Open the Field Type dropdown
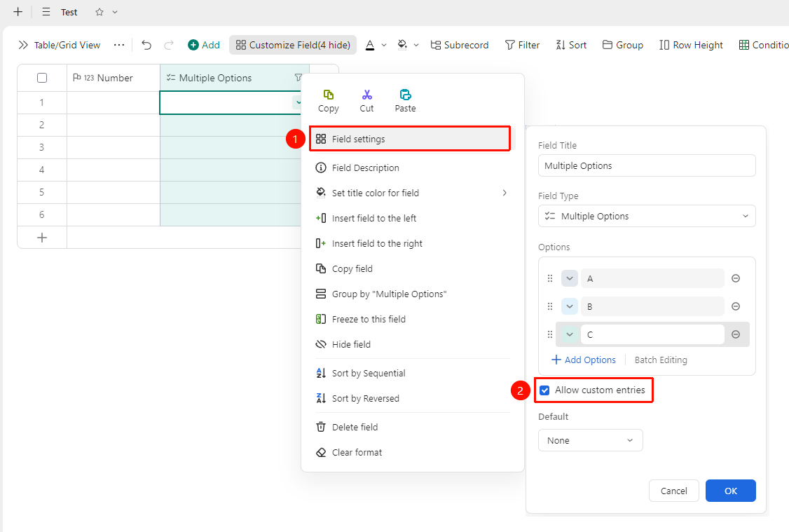The image size is (789, 532). [x=647, y=216]
